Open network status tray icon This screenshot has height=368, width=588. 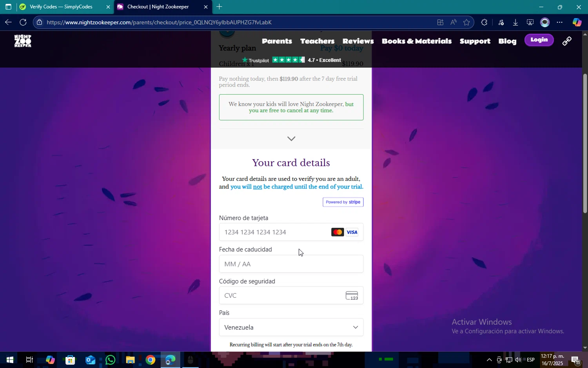[509, 360]
